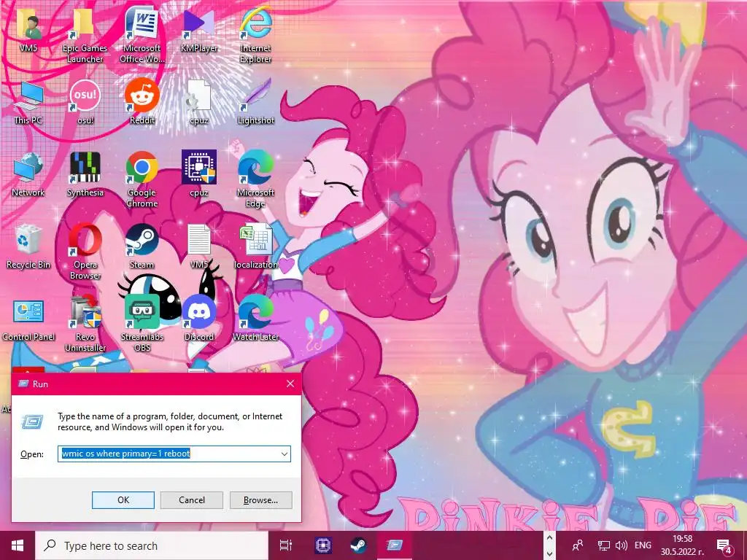Screen dimensions: 747x560
Task: Launch Lightshot from the desktop
Action: click(x=256, y=103)
